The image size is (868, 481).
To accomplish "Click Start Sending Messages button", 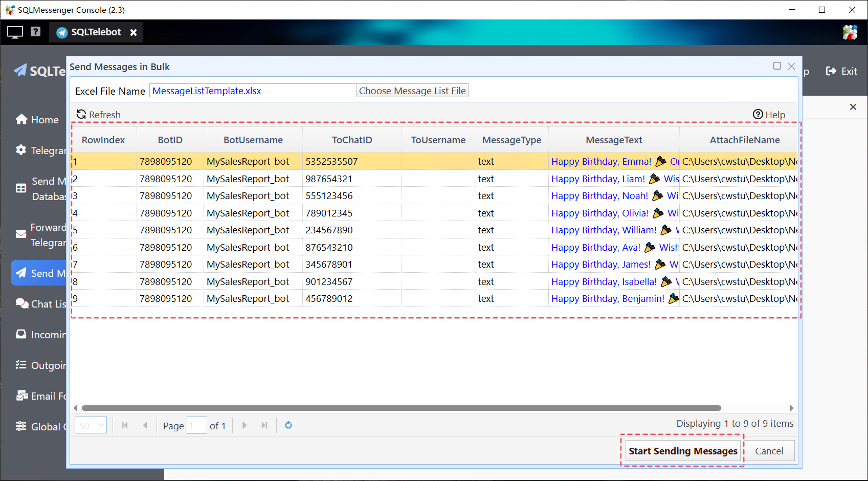I will tap(682, 451).
